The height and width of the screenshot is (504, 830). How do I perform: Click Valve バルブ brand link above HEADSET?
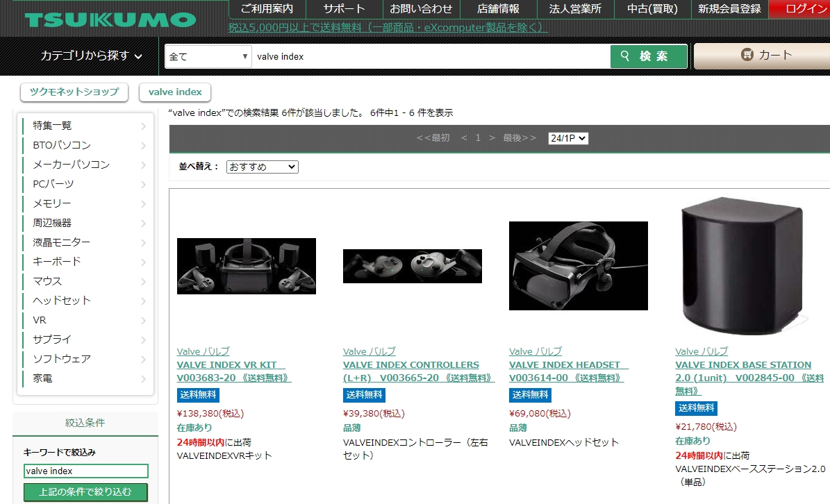click(536, 352)
